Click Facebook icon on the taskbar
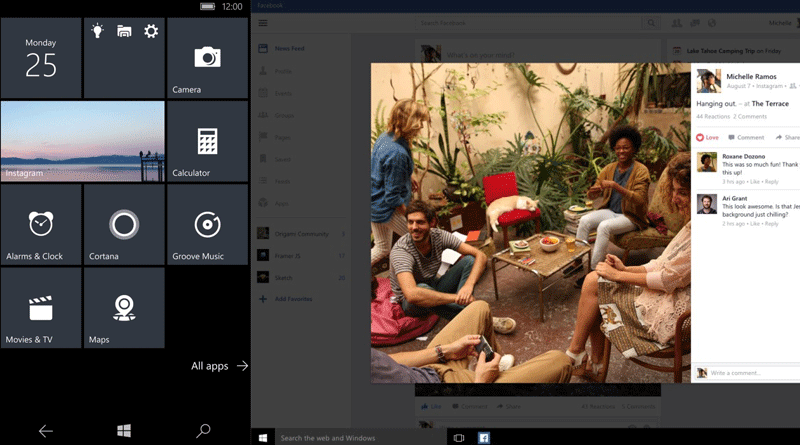The image size is (800, 445). pyautogui.click(x=484, y=438)
